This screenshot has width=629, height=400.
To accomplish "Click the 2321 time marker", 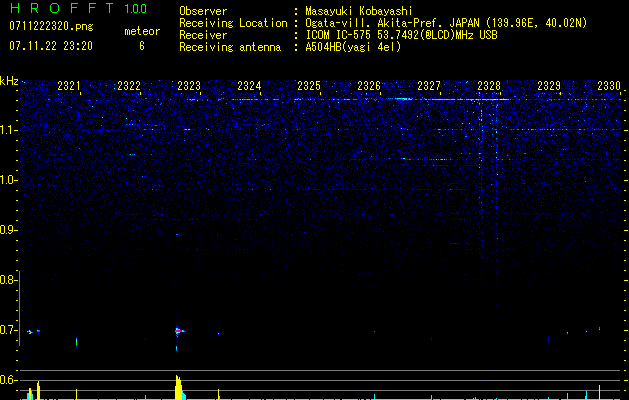I will (x=69, y=85).
